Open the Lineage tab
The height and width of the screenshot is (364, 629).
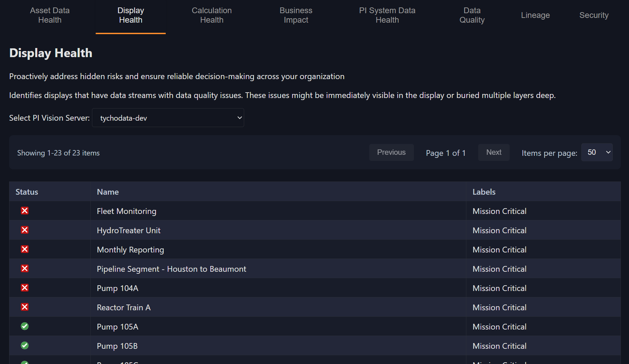click(x=535, y=15)
